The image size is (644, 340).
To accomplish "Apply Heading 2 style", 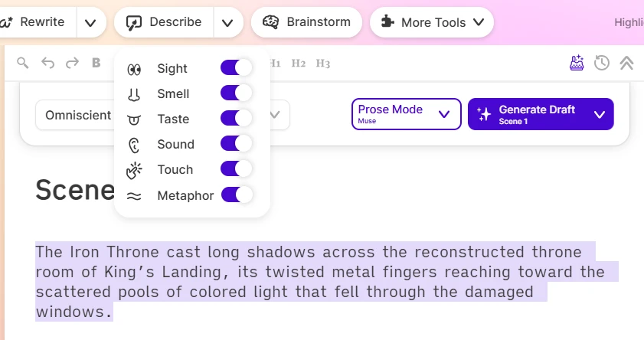I will (299, 63).
